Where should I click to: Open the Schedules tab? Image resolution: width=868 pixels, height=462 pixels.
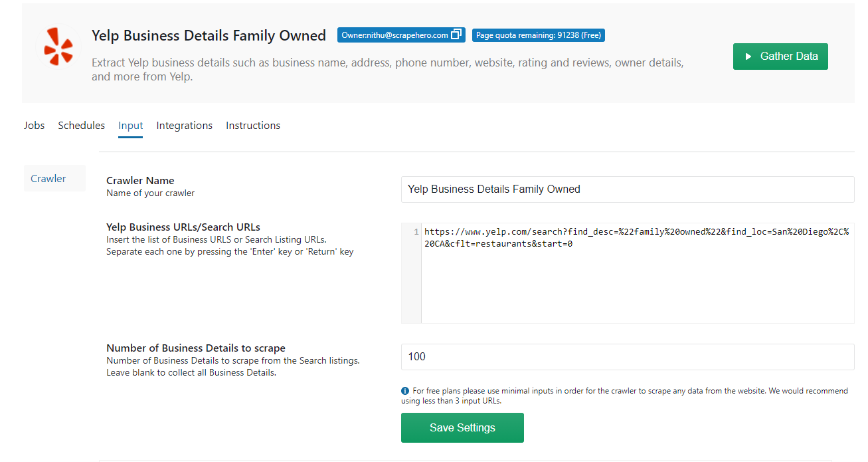pyautogui.click(x=82, y=126)
